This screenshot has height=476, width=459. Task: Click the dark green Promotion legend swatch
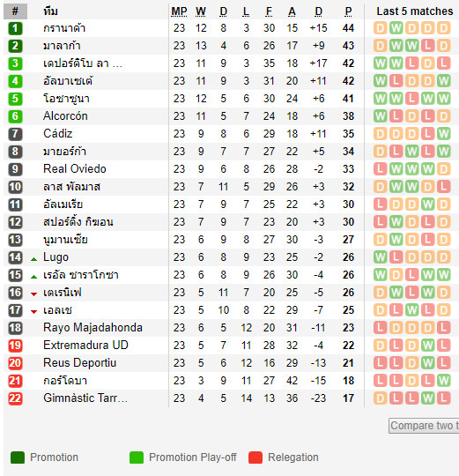(18, 457)
